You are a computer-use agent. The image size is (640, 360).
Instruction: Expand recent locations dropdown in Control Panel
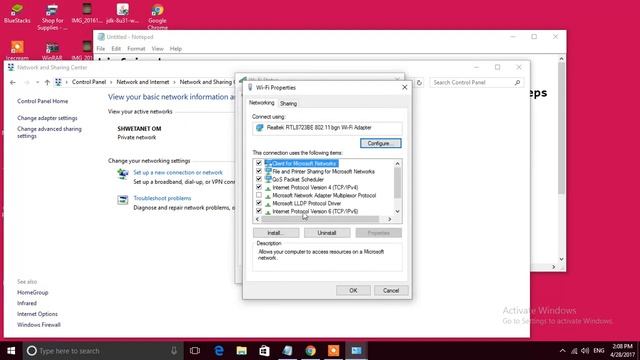pyautogui.click(x=38, y=82)
